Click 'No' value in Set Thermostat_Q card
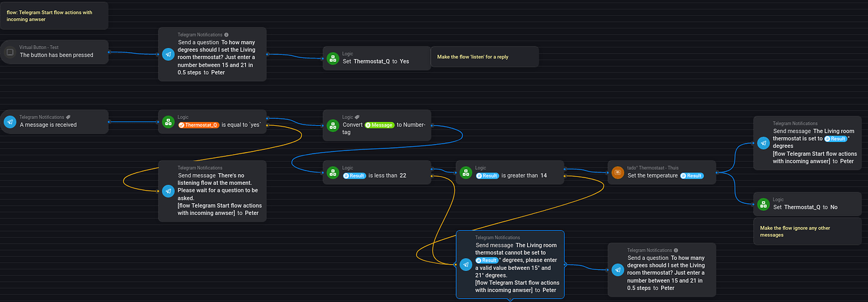Image resolution: width=868 pixels, height=302 pixels. tap(834, 207)
